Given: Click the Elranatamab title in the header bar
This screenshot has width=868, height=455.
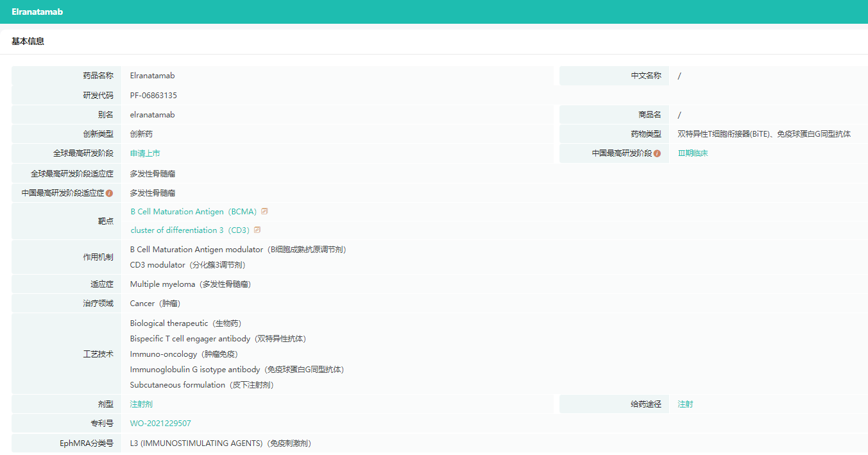Looking at the screenshot, I should [37, 12].
